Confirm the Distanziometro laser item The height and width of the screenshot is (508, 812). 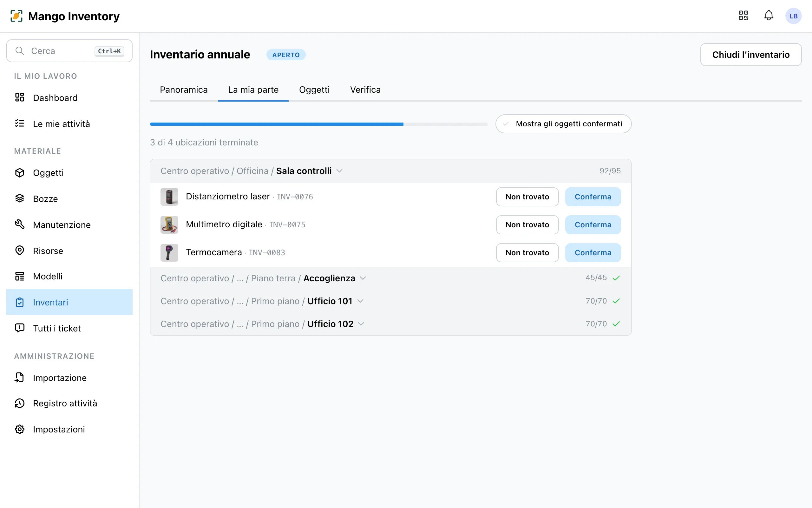tap(593, 197)
